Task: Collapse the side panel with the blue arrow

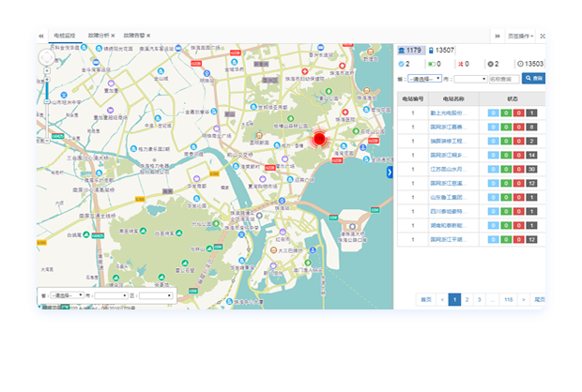Action: click(390, 172)
